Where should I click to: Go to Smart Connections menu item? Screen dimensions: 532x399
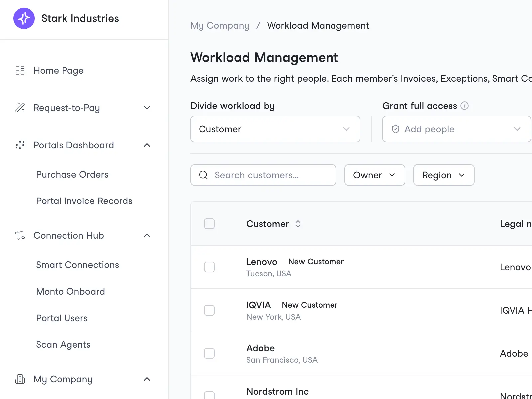click(77, 265)
